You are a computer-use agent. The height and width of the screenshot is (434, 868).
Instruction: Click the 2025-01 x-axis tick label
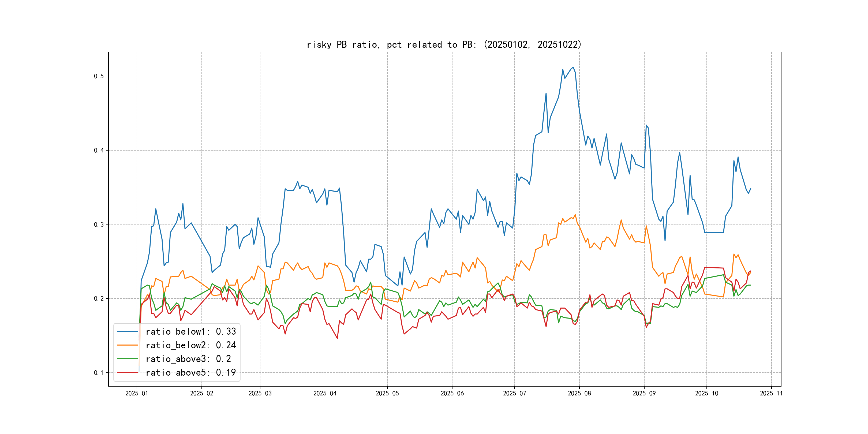(x=136, y=393)
